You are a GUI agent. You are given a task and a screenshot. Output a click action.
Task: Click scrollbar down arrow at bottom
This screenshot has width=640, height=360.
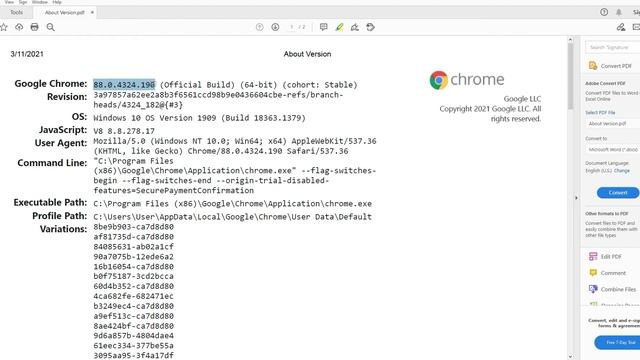pyautogui.click(x=570, y=356)
